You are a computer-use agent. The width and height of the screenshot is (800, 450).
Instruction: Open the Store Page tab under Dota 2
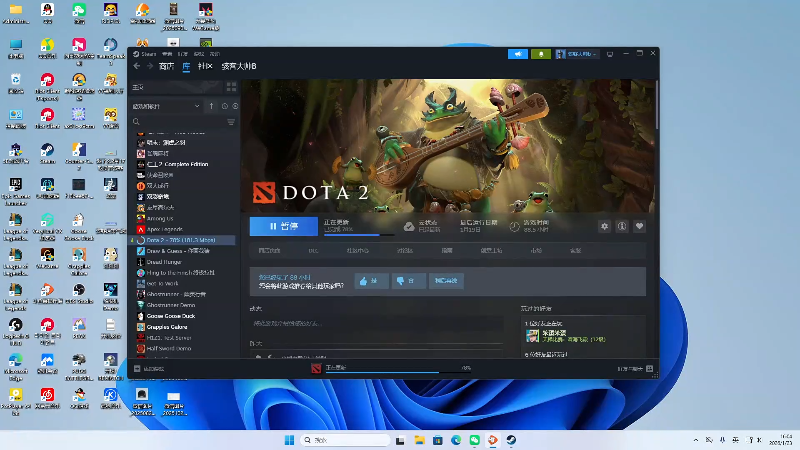(269, 251)
